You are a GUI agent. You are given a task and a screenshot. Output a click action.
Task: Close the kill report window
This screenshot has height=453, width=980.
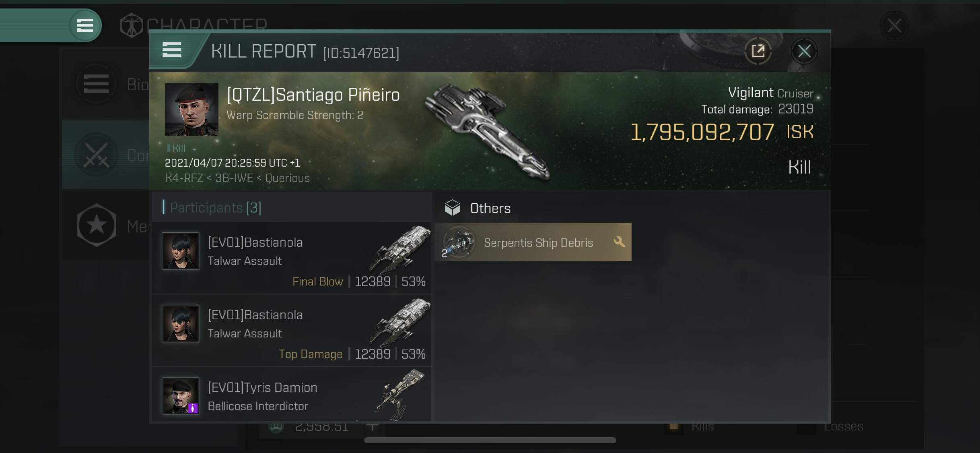[804, 51]
